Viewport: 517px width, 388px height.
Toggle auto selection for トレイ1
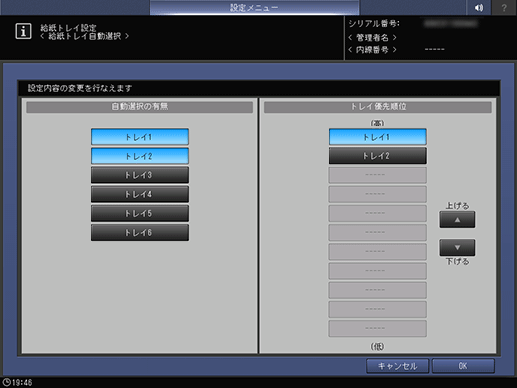140,137
